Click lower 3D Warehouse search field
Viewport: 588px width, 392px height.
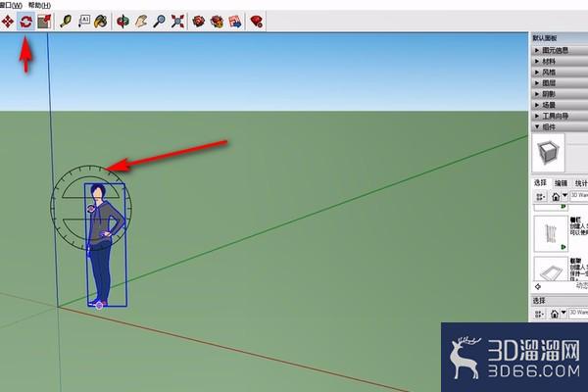coord(578,313)
